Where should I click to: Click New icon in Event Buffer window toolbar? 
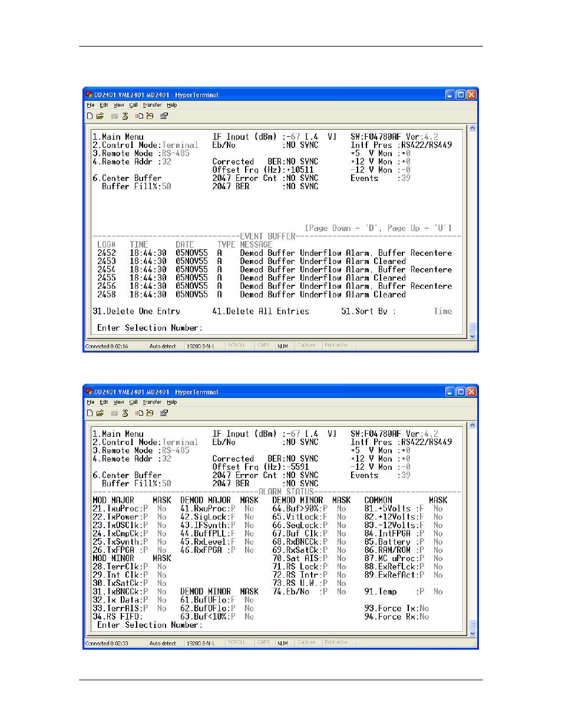pos(90,116)
